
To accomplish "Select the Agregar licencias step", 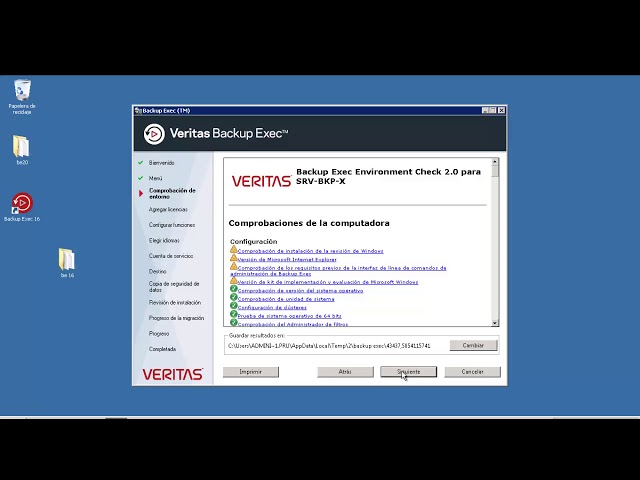I will click(x=168, y=209).
